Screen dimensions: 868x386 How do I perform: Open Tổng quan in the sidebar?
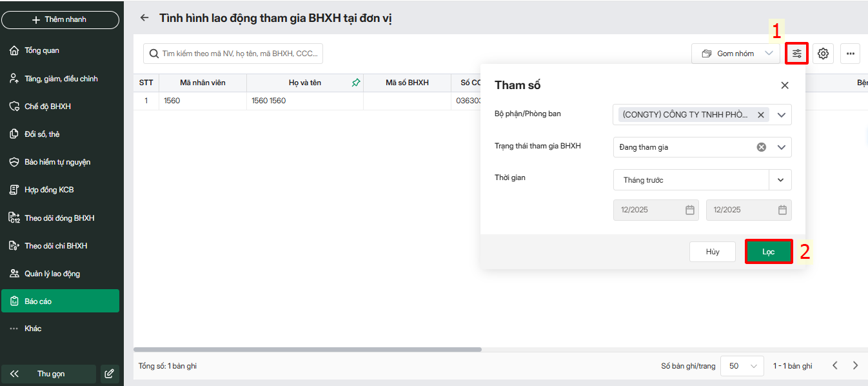click(x=42, y=50)
